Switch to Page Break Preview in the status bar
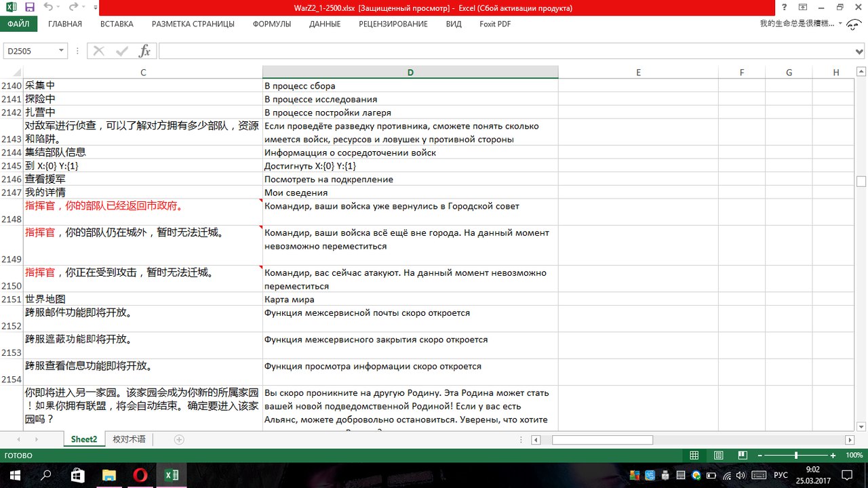This screenshot has width=868, height=488. click(x=742, y=455)
